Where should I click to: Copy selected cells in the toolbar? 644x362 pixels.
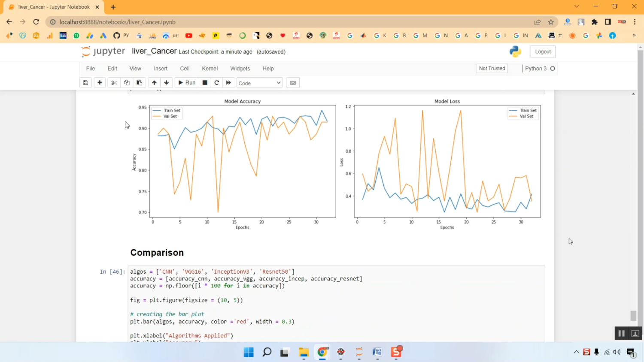click(x=127, y=83)
